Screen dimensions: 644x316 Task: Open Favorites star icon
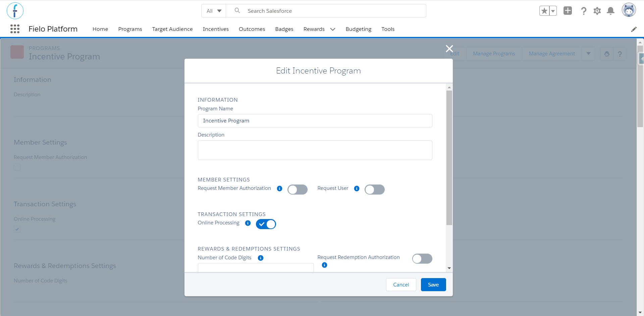[544, 11]
